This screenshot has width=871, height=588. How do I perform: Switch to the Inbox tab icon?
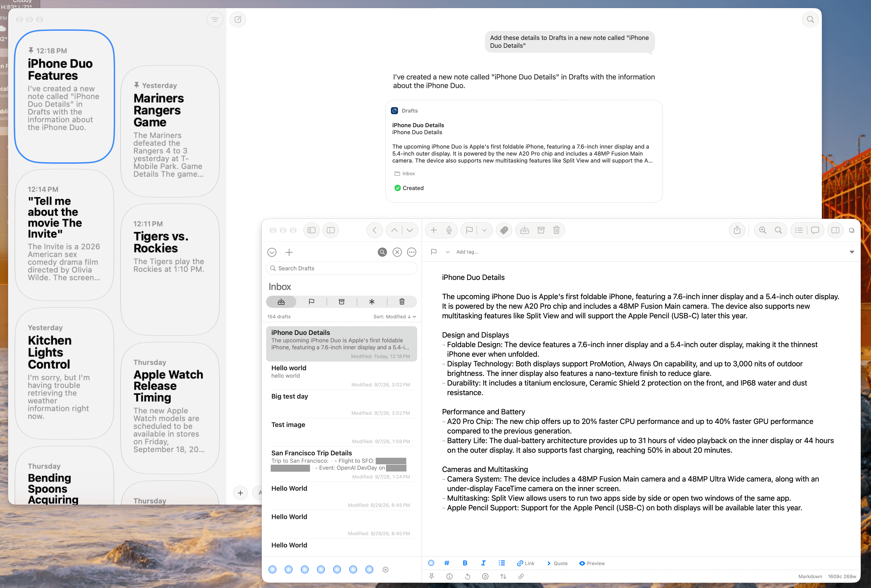(x=281, y=302)
